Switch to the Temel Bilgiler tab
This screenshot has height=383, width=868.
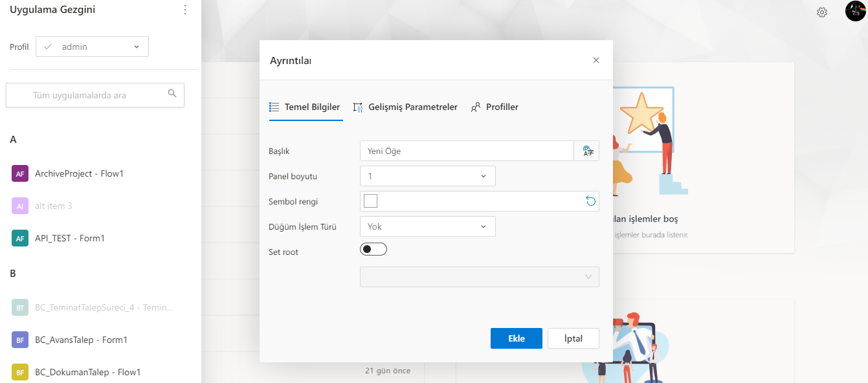[305, 107]
